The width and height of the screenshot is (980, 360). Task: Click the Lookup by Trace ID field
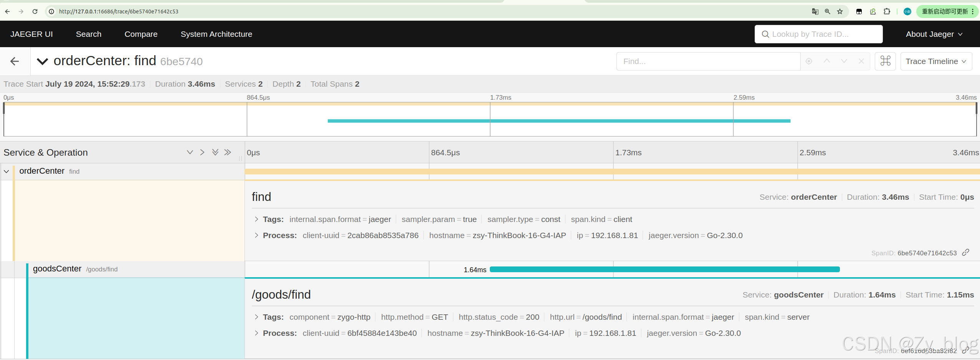[x=818, y=34]
